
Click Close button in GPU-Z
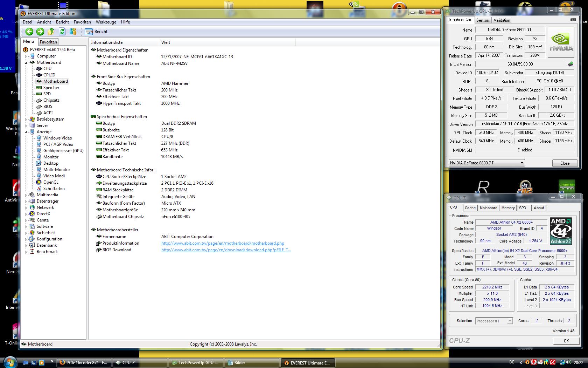tap(565, 163)
